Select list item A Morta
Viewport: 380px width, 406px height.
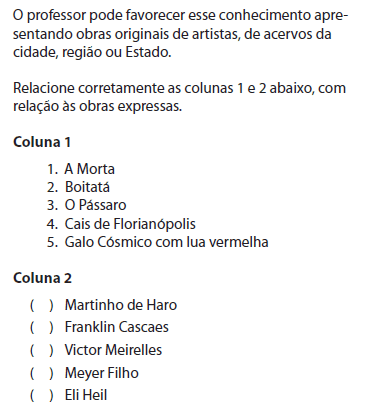81,169
